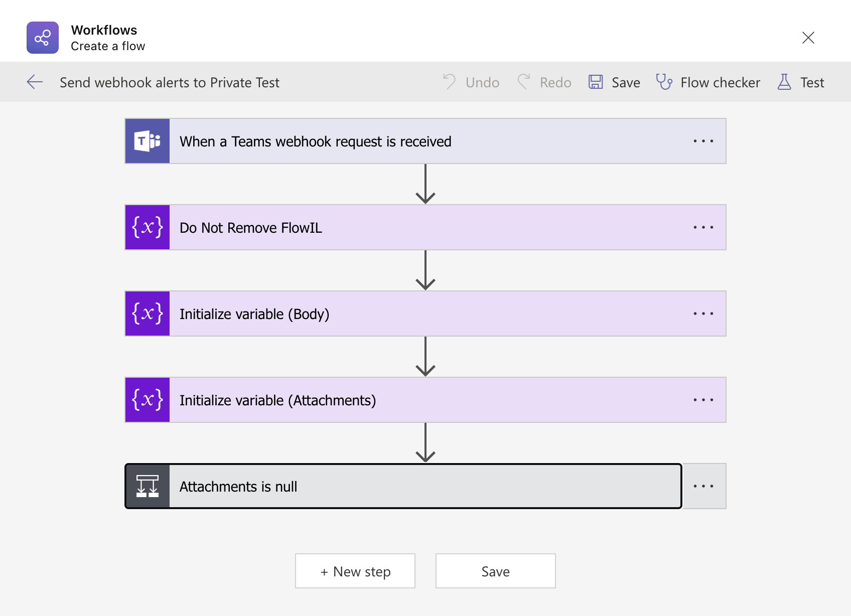Click the Attachments is null condition icon

point(148,487)
